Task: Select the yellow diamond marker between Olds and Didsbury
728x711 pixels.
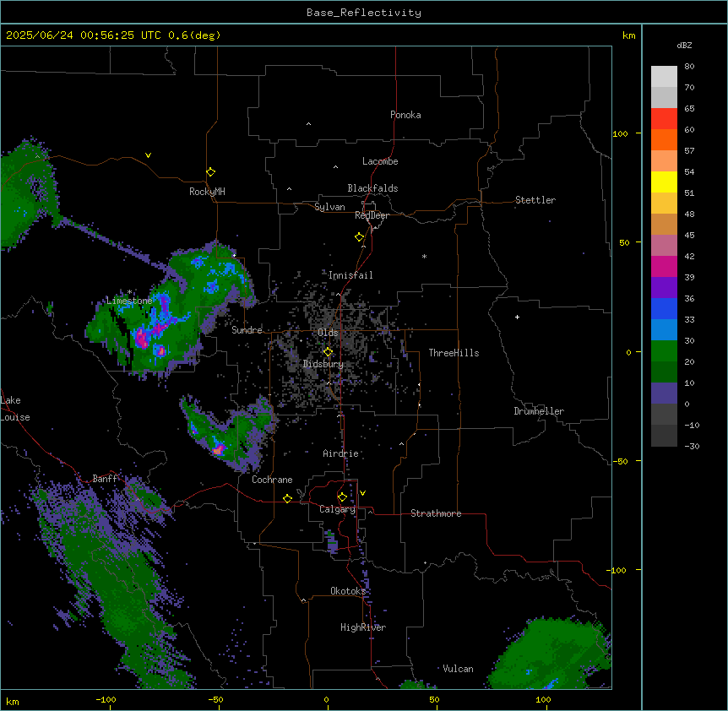Action: click(x=328, y=352)
